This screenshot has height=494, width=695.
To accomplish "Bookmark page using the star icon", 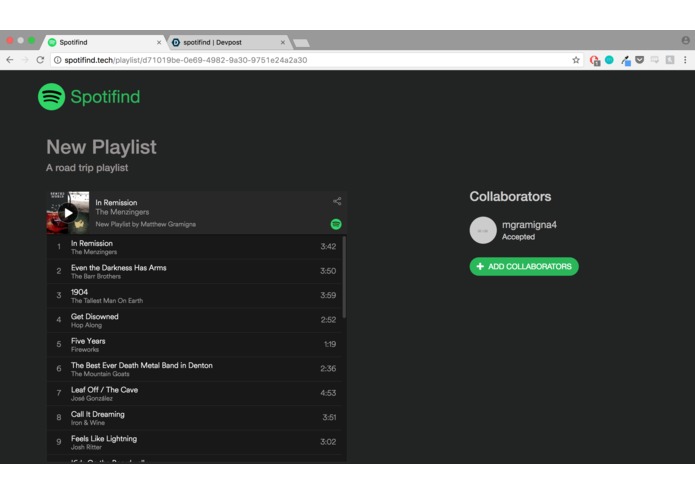I will 576,60.
